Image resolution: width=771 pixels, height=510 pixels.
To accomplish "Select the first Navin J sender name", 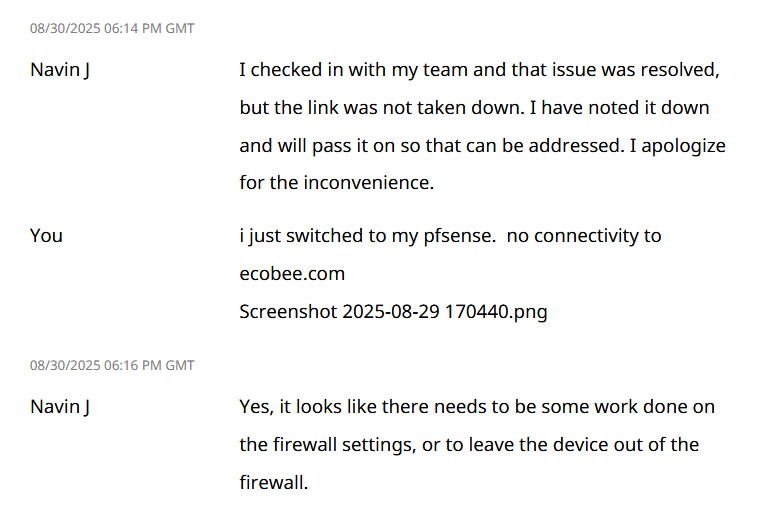I will pos(59,70).
